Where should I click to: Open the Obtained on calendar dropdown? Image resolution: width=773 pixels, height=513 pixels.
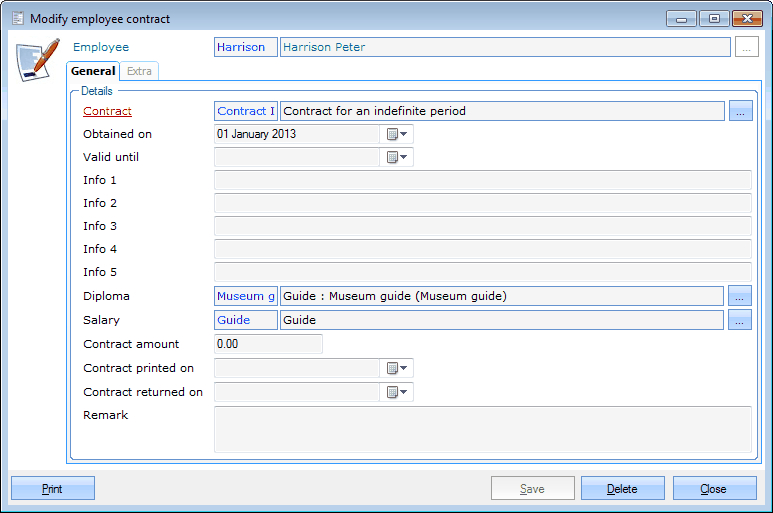coord(398,134)
